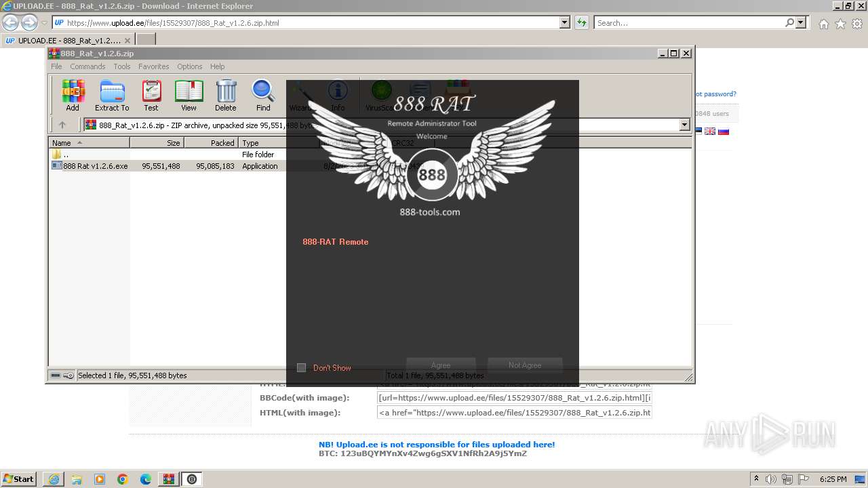This screenshot has width=868, height=488.
Task: Close the UPLOAD.EE tab
Action: pos(127,41)
